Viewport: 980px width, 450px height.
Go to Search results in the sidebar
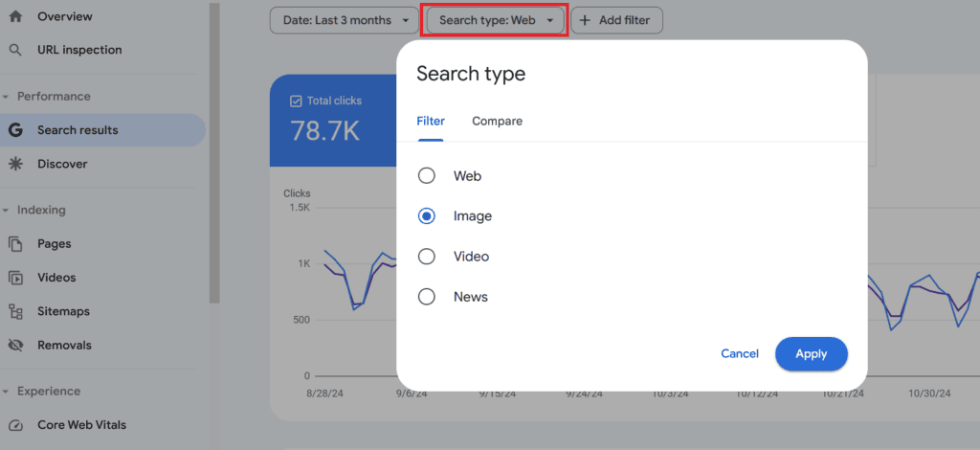coord(103,130)
